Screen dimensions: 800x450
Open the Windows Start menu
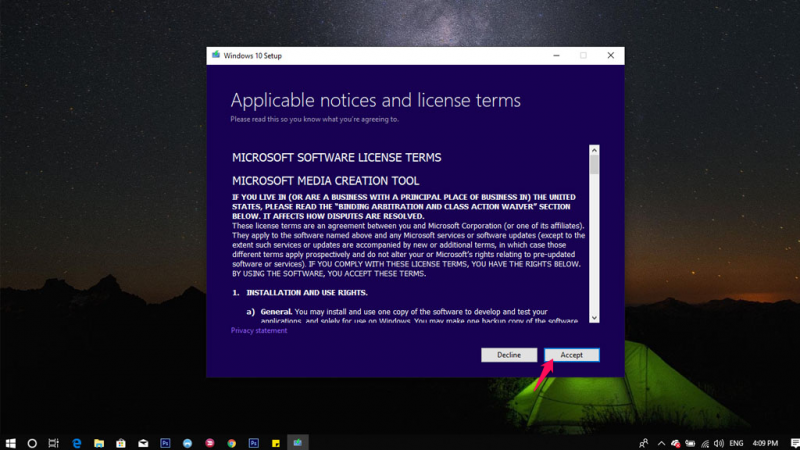coord(11,442)
